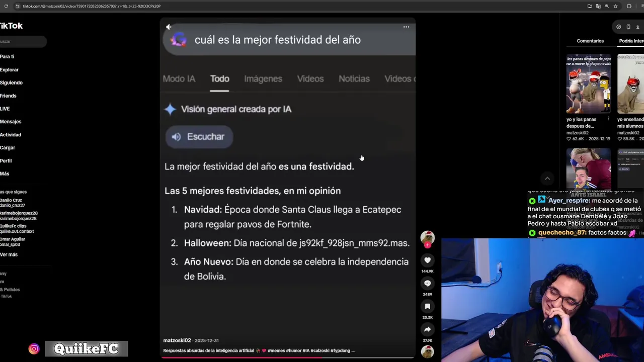Click the next-video chevron arrow button
Viewport: 644px width, 362px height.
(x=547, y=178)
